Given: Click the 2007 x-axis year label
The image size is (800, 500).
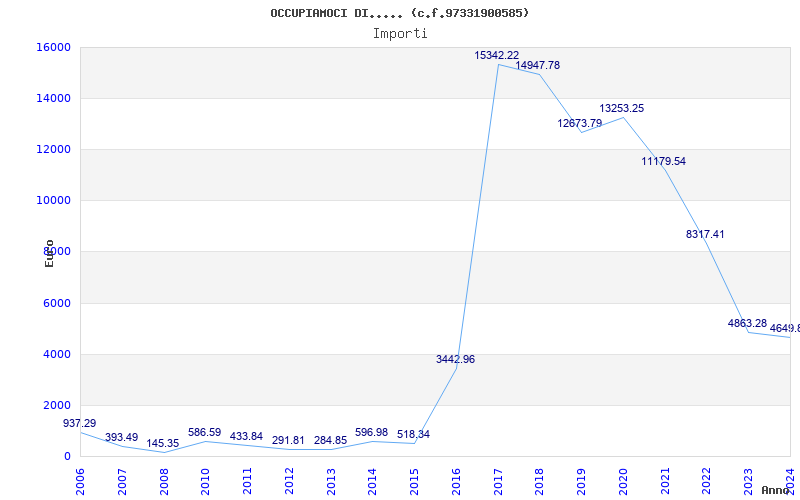Looking at the screenshot, I should 122,481.
